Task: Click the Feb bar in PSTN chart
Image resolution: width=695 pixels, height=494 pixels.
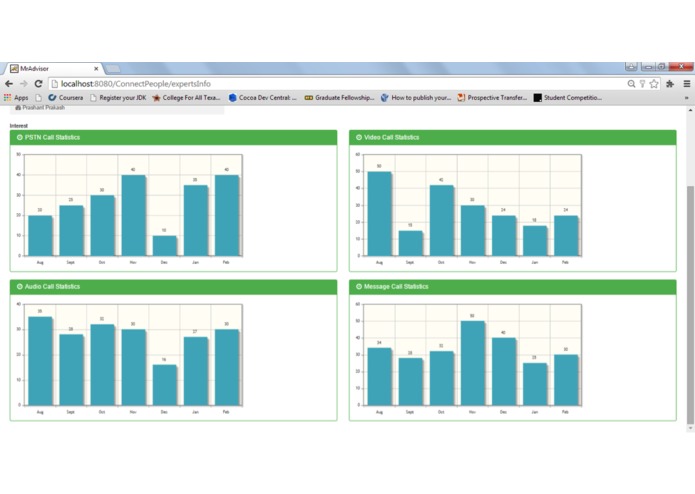Action: tap(227, 215)
